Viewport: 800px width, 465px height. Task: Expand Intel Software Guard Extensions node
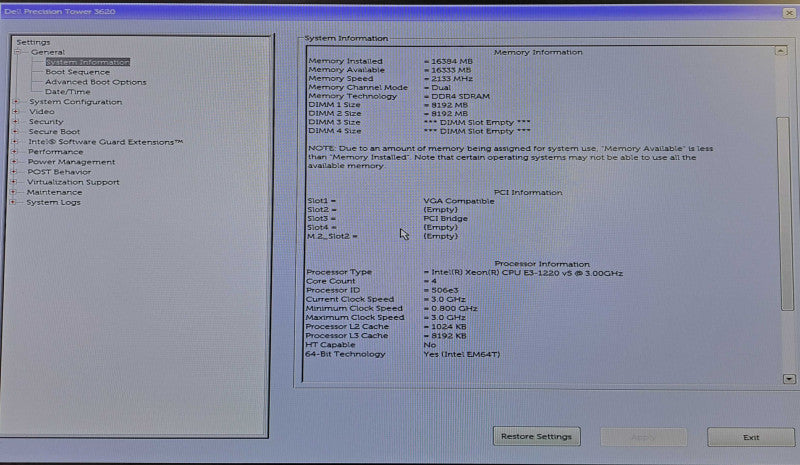(x=15, y=142)
